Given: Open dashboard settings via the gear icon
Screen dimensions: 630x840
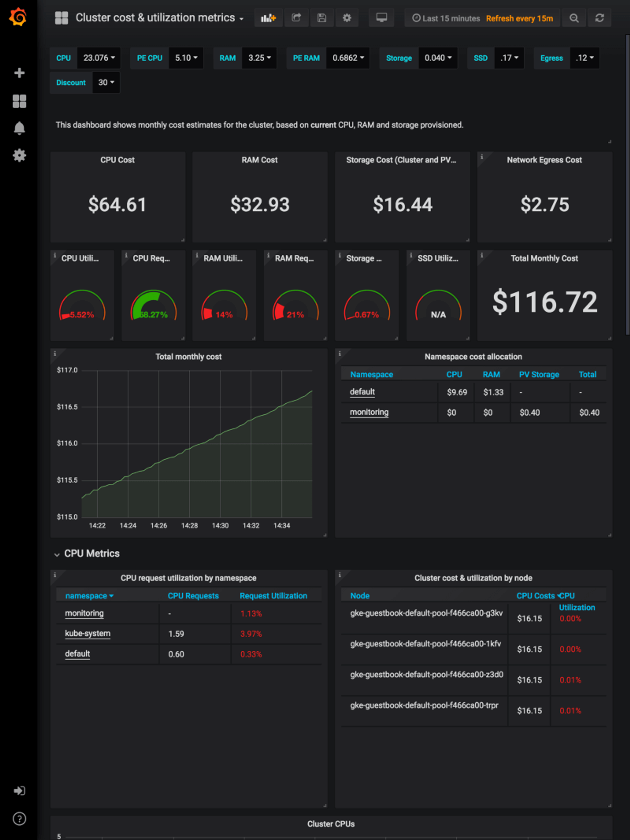Looking at the screenshot, I should (x=347, y=17).
